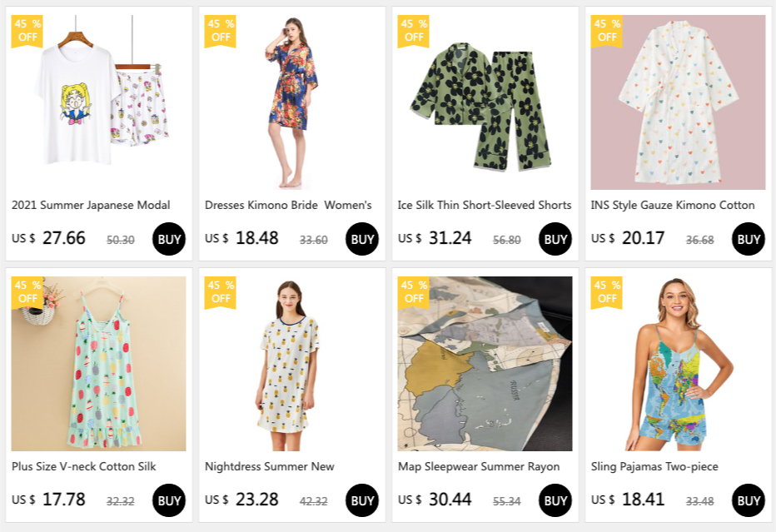This screenshot has height=532, width=776.
Task: Buy the Plus Size V-neck Cotton Silk dress
Action: [x=169, y=500]
